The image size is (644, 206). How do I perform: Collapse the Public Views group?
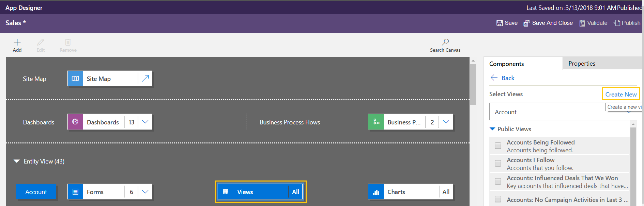(492, 129)
